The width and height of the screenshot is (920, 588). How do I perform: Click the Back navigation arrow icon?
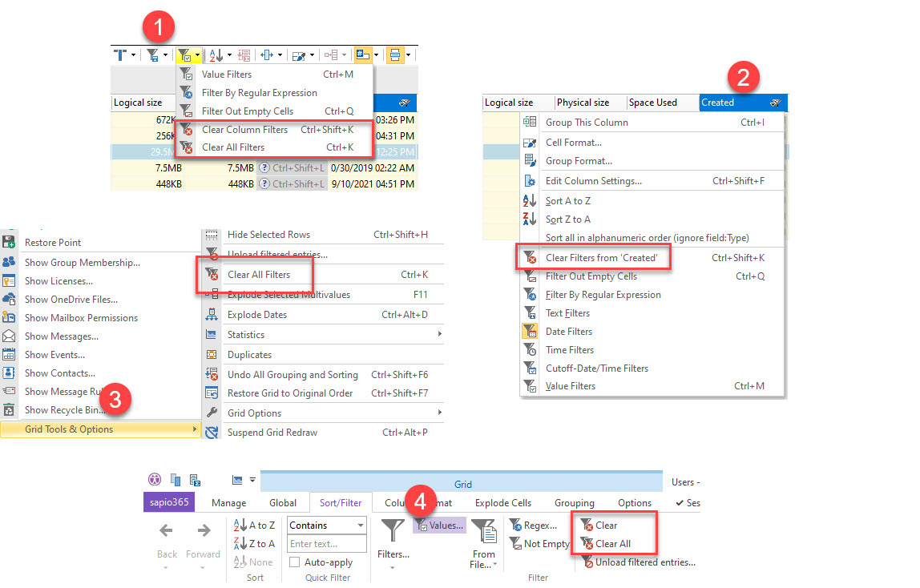(166, 530)
